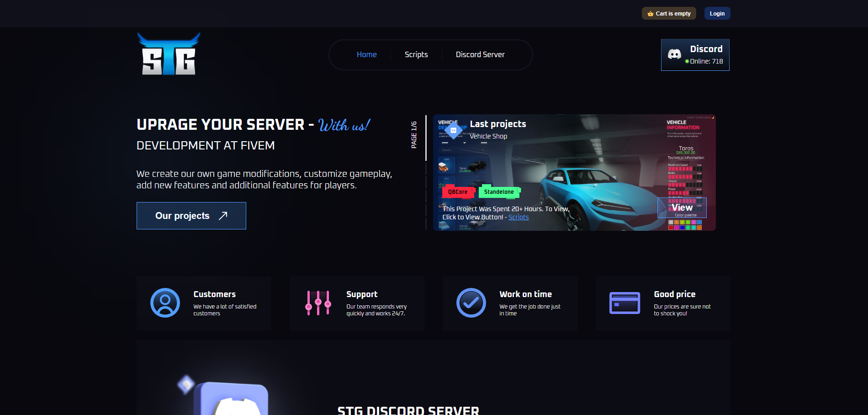868x415 pixels.
Task: Click the "Good price" card title
Action: coord(674,294)
